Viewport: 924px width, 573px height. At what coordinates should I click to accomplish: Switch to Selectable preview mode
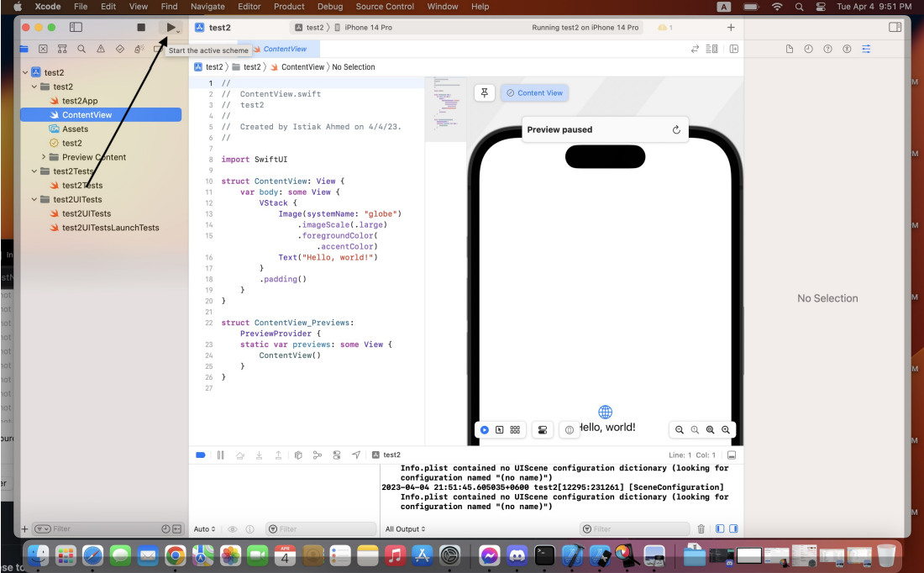500,430
